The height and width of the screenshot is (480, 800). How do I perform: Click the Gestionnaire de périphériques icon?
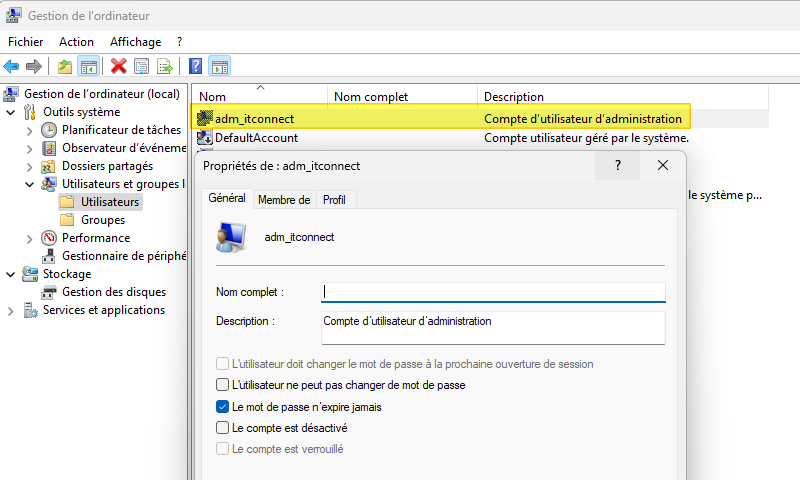48,256
